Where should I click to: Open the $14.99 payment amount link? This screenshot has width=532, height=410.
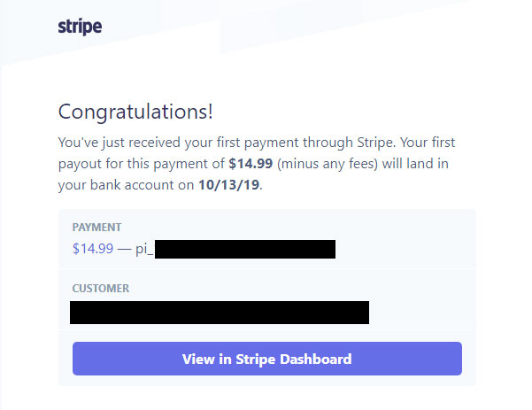pos(93,249)
